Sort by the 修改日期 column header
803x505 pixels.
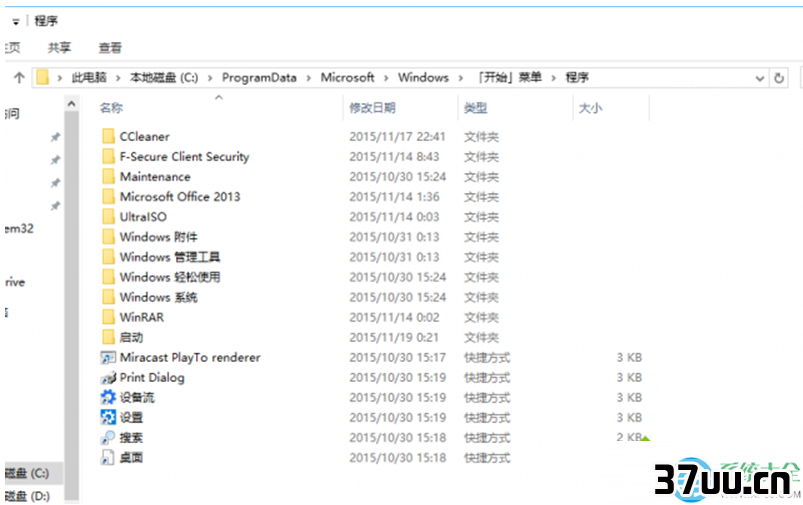(x=372, y=108)
